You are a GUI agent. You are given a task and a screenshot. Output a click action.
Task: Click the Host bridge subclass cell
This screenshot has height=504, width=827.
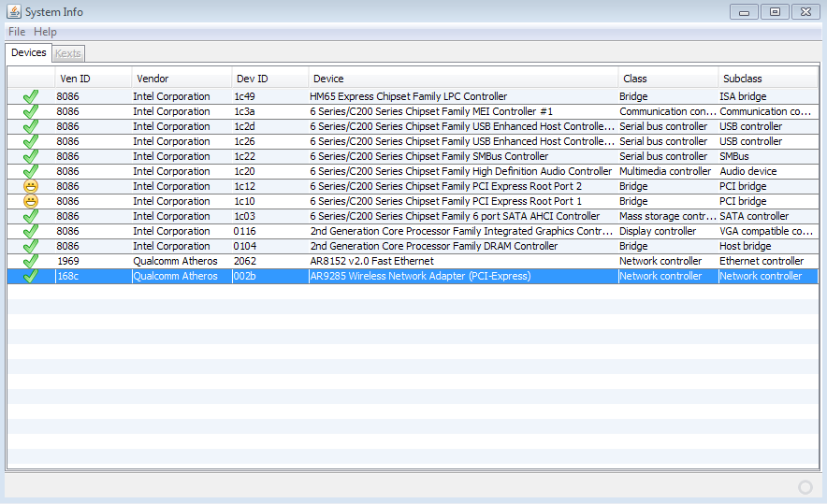[x=768, y=246]
